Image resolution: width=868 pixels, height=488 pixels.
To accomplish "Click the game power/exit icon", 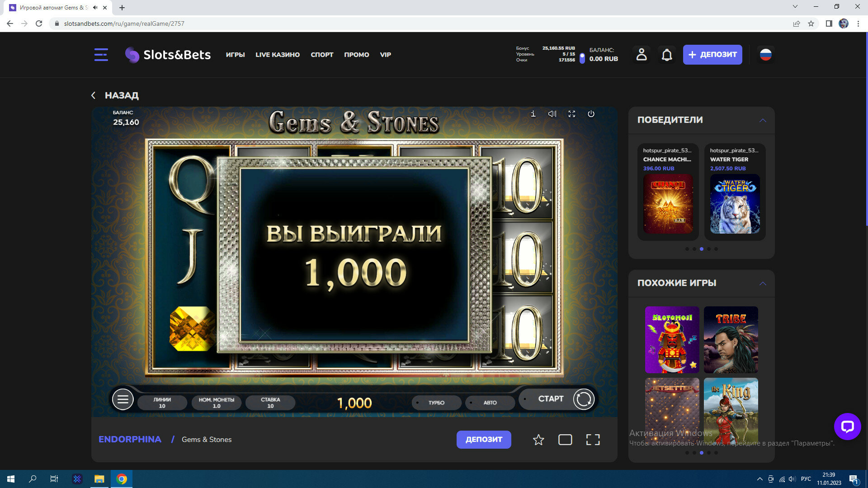I will click(591, 114).
